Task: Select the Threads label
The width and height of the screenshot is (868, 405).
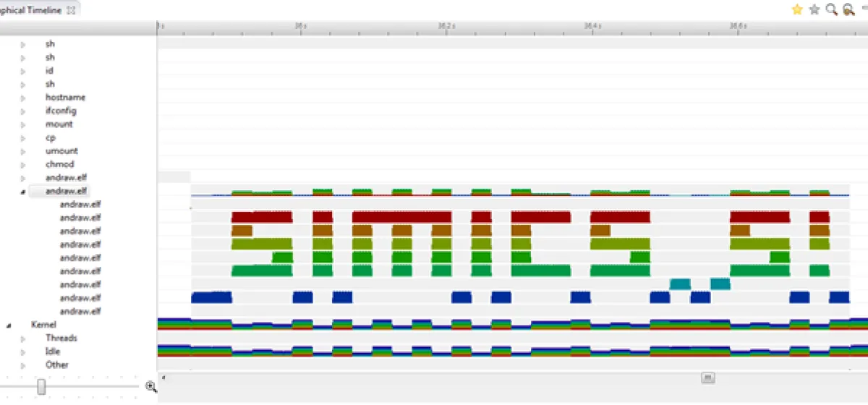Action: pos(61,338)
